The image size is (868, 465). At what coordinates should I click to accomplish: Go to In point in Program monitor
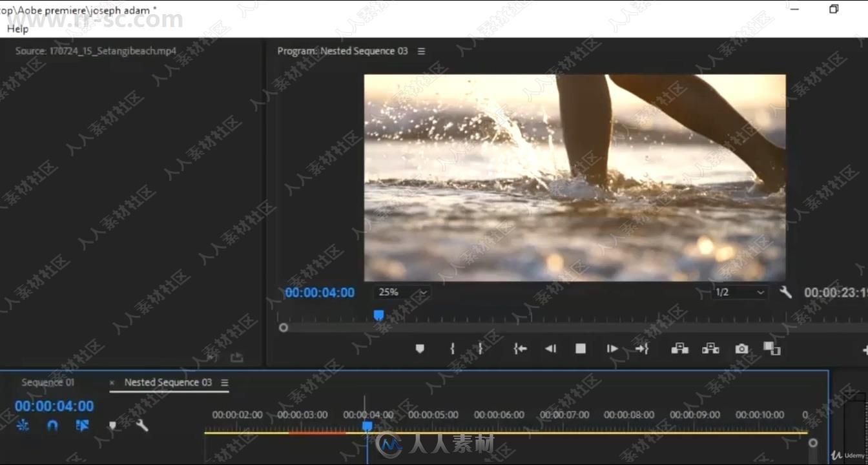pos(520,349)
